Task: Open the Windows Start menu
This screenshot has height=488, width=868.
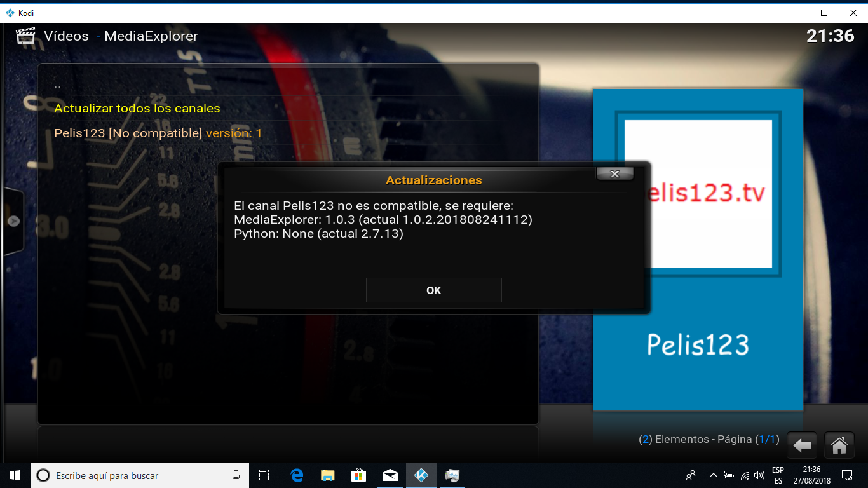Action: coord(15,475)
